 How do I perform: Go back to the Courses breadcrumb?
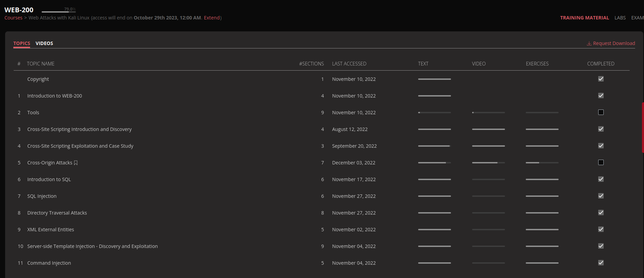point(13,18)
